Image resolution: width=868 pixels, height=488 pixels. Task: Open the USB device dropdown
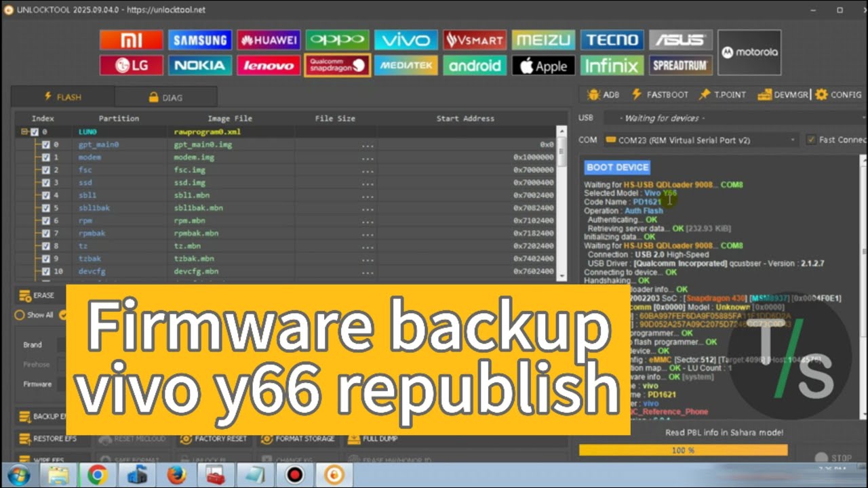click(x=734, y=118)
